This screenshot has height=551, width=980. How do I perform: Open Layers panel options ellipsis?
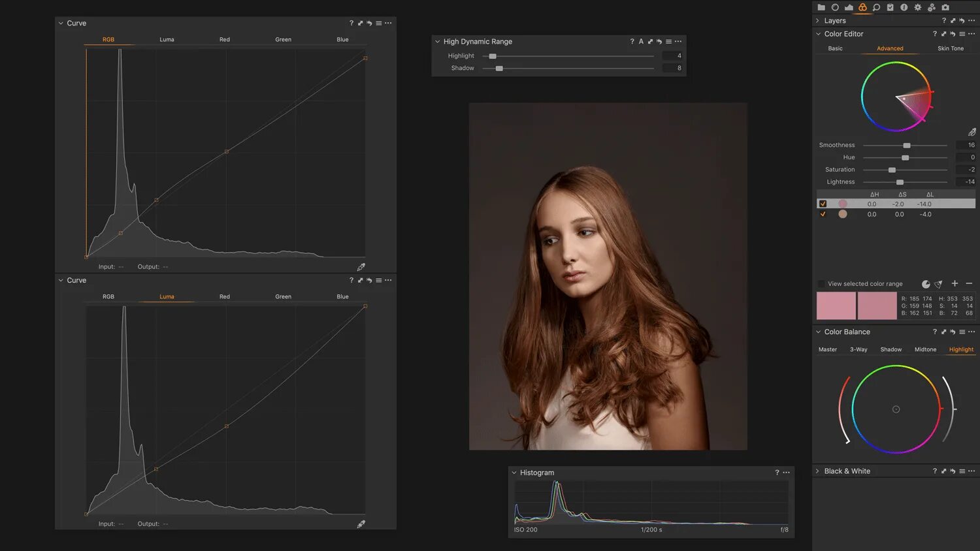click(972, 20)
